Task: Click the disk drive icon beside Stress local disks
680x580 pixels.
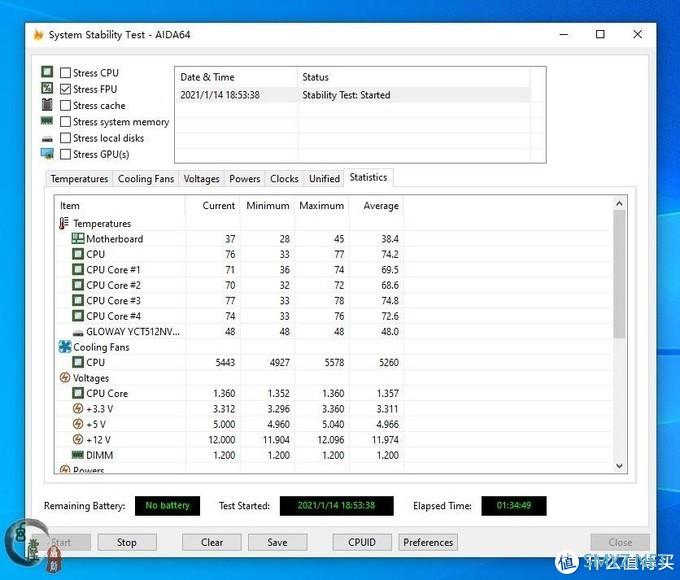Action: click(47, 139)
